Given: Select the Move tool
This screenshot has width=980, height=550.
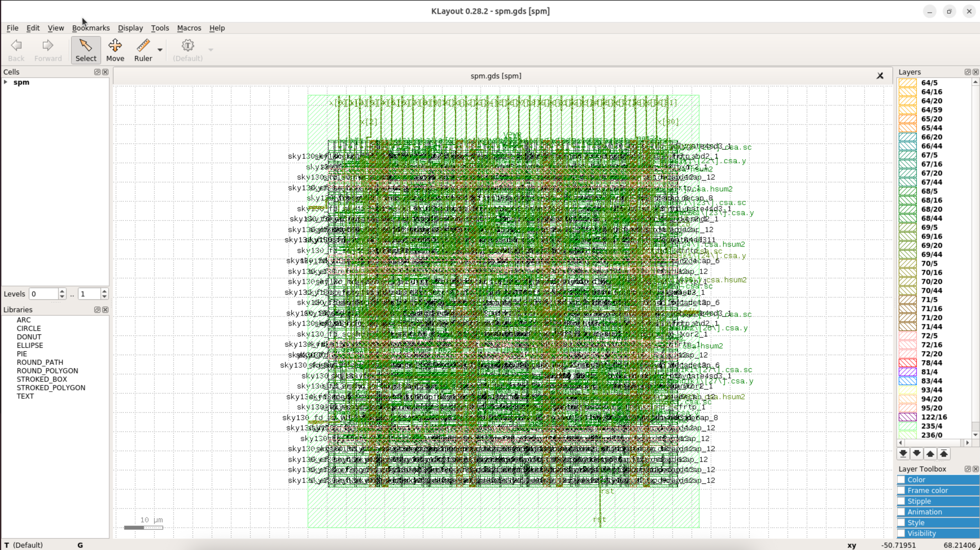Looking at the screenshot, I should click(115, 50).
